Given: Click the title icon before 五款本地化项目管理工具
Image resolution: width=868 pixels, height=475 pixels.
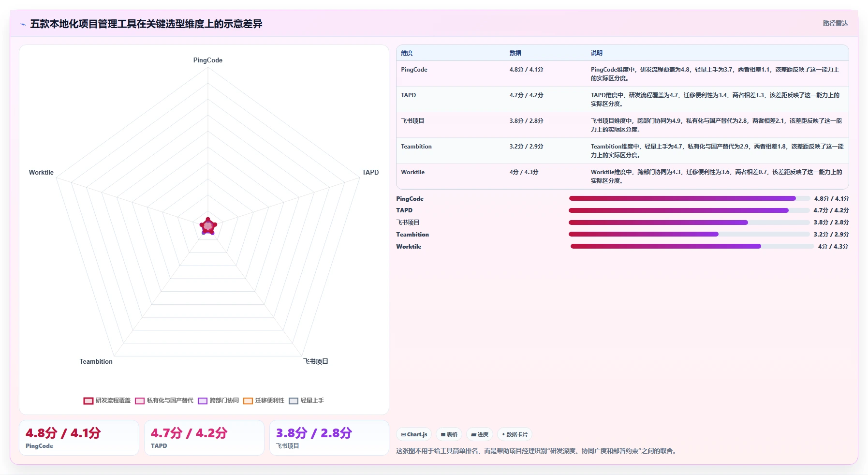Looking at the screenshot, I should (23, 24).
